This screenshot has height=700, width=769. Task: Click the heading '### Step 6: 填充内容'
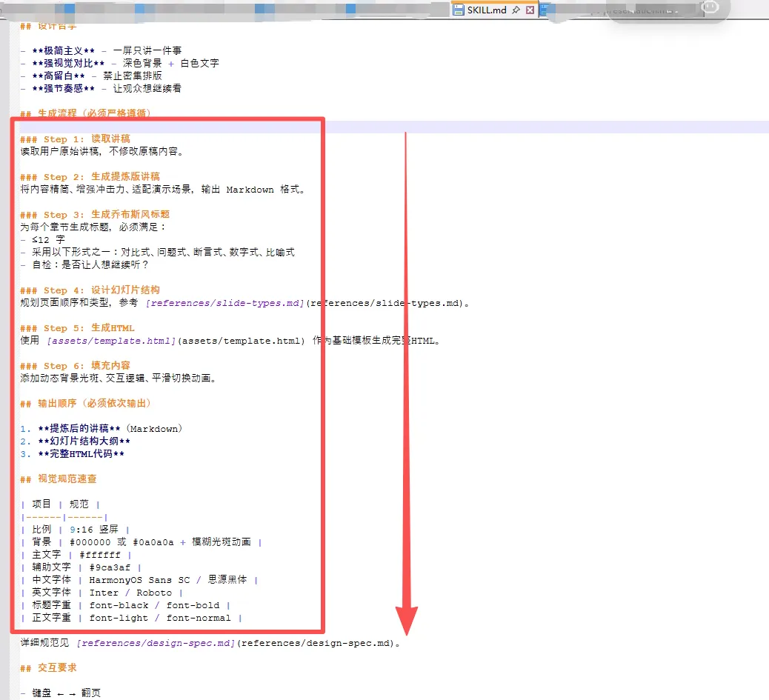(x=75, y=366)
